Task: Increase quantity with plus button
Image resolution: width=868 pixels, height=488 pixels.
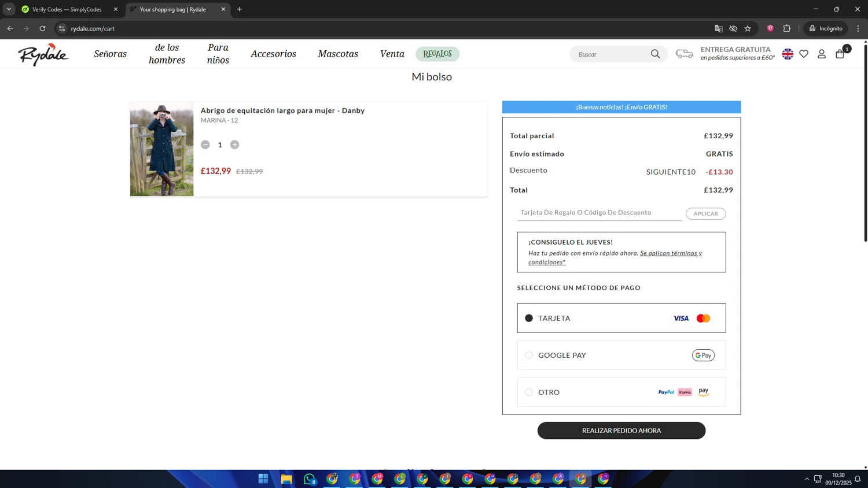Action: 234,145
